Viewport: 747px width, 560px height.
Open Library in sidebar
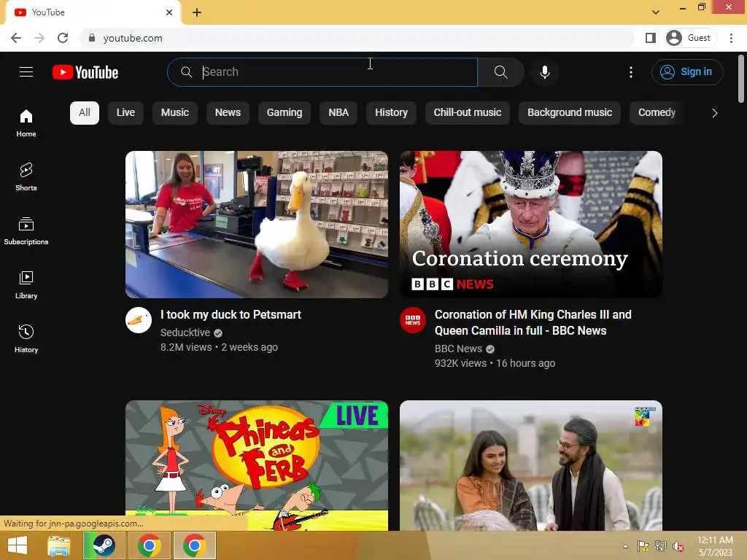(26, 285)
